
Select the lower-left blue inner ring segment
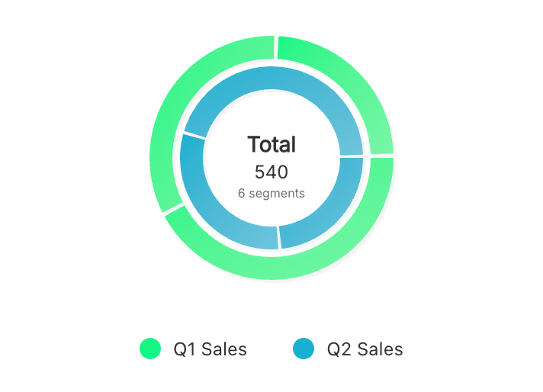[215, 214]
